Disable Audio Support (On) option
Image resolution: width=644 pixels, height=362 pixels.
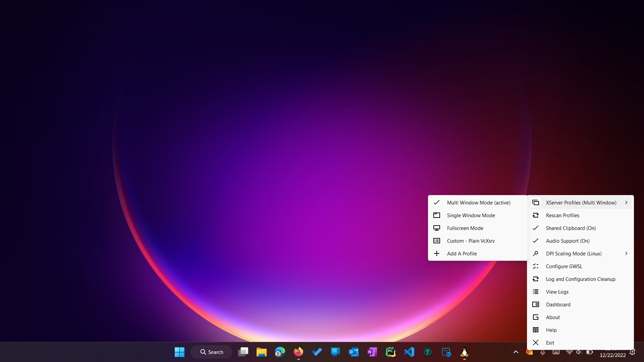pyautogui.click(x=568, y=241)
